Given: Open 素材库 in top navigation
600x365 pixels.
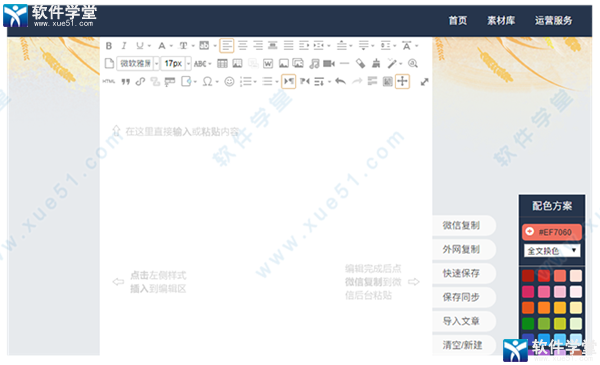Looking at the screenshot, I should 501,21.
